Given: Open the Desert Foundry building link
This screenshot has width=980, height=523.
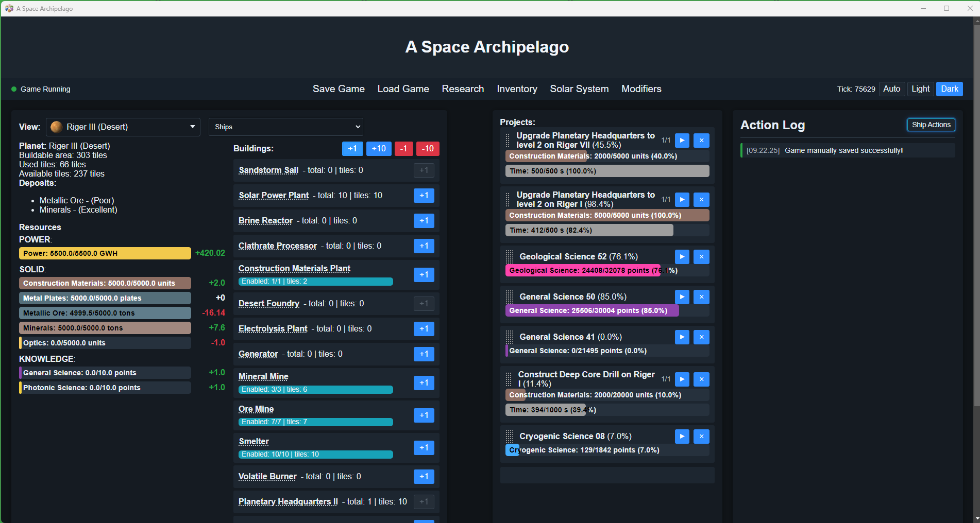Looking at the screenshot, I should pyautogui.click(x=268, y=304).
